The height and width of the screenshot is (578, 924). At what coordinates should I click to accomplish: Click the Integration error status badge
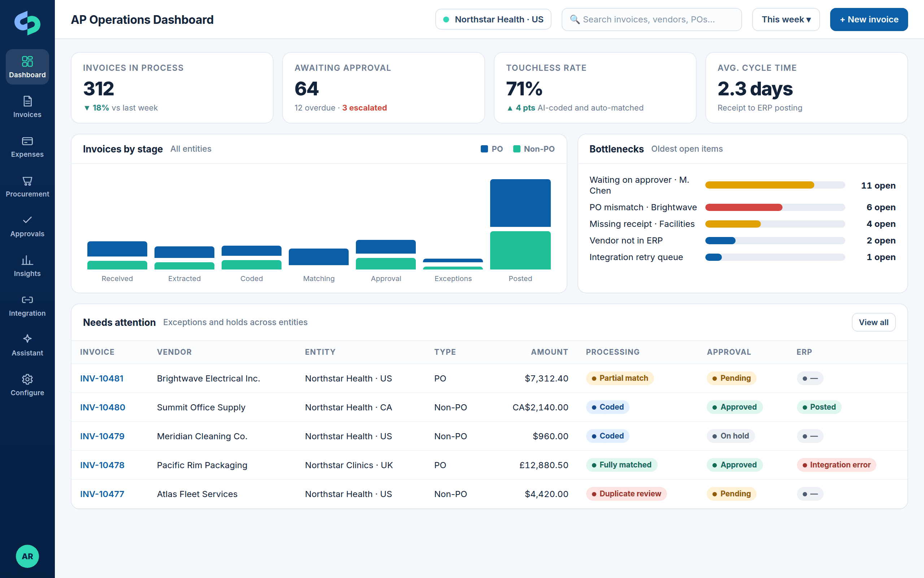pos(836,465)
